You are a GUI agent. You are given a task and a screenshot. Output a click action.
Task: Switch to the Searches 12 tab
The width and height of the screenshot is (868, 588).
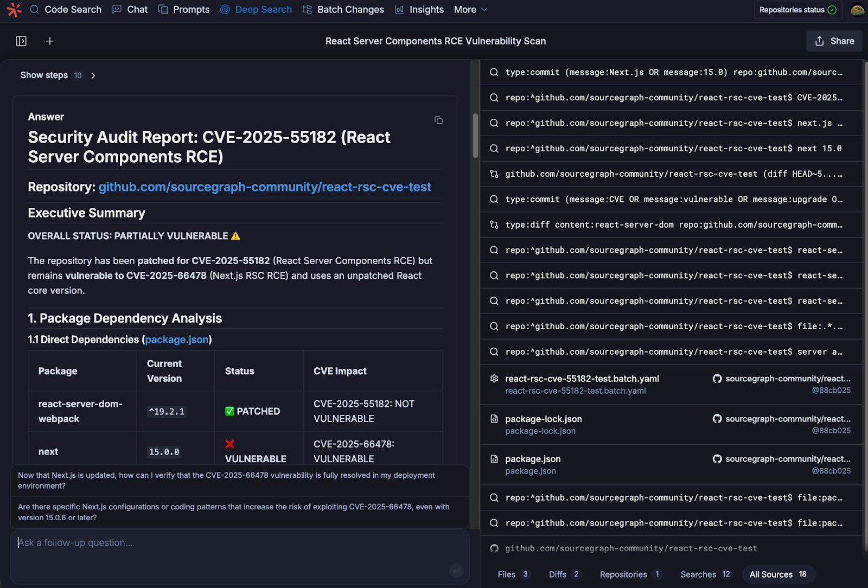click(705, 574)
